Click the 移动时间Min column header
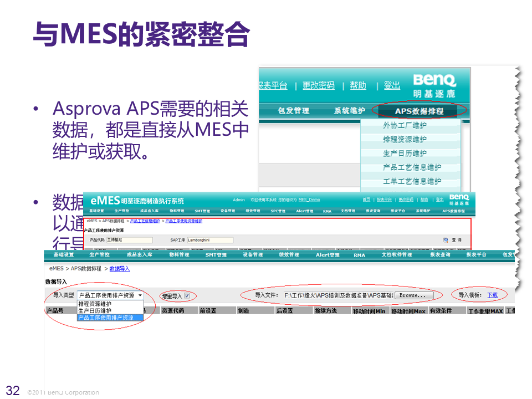Screen dimensions: 532x399 click(x=371, y=311)
